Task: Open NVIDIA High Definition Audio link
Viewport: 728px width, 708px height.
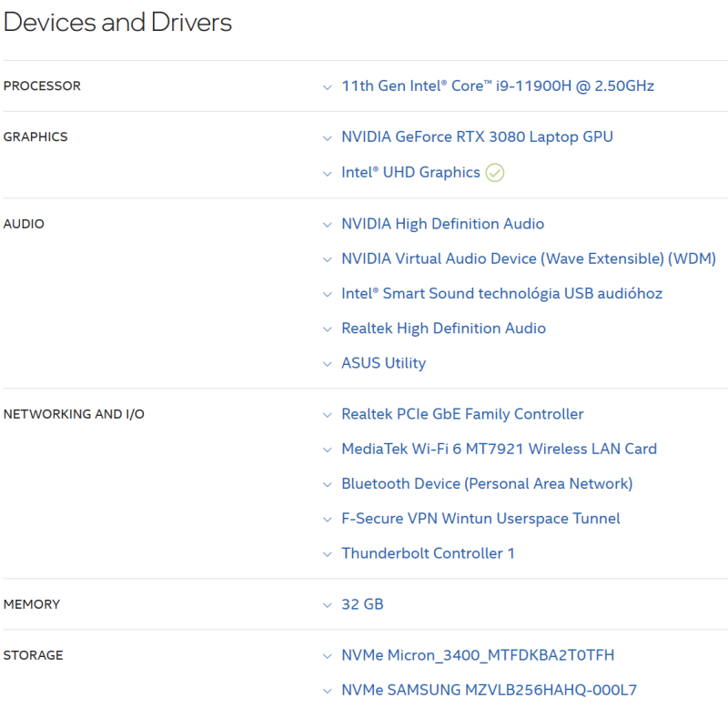Action: 443,224
